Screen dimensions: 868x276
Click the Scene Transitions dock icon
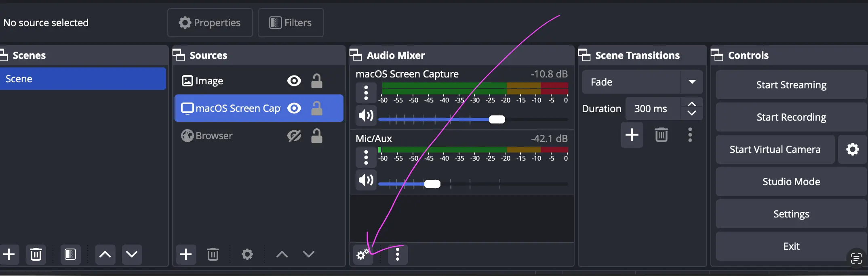pos(584,55)
